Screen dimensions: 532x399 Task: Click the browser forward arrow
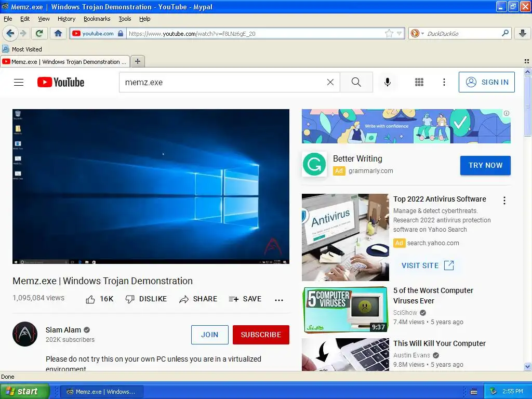pos(23,33)
